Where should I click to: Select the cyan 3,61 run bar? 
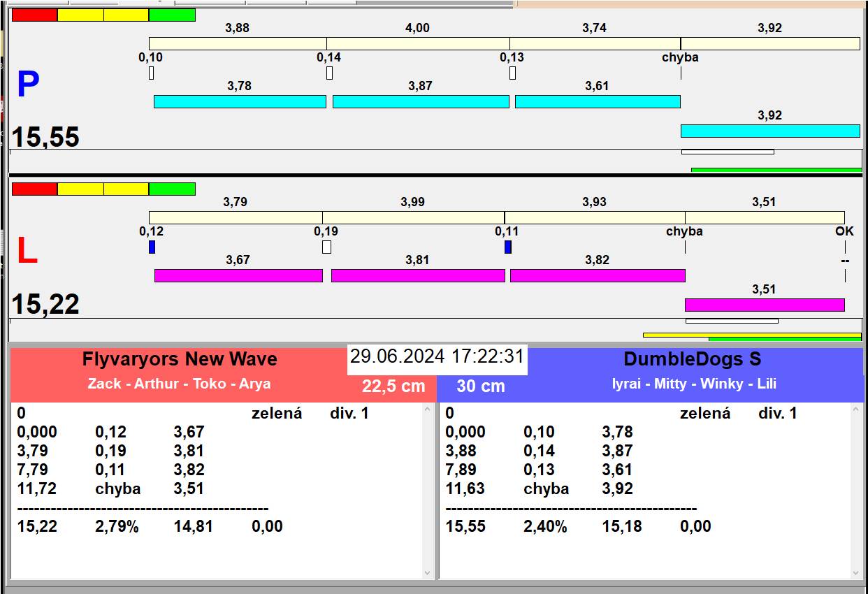(598, 101)
